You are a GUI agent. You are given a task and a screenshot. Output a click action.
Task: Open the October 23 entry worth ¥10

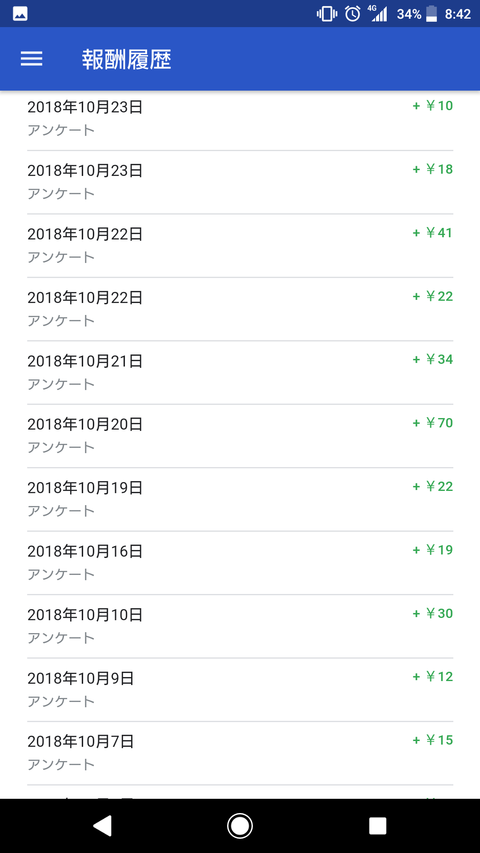[x=240, y=119]
